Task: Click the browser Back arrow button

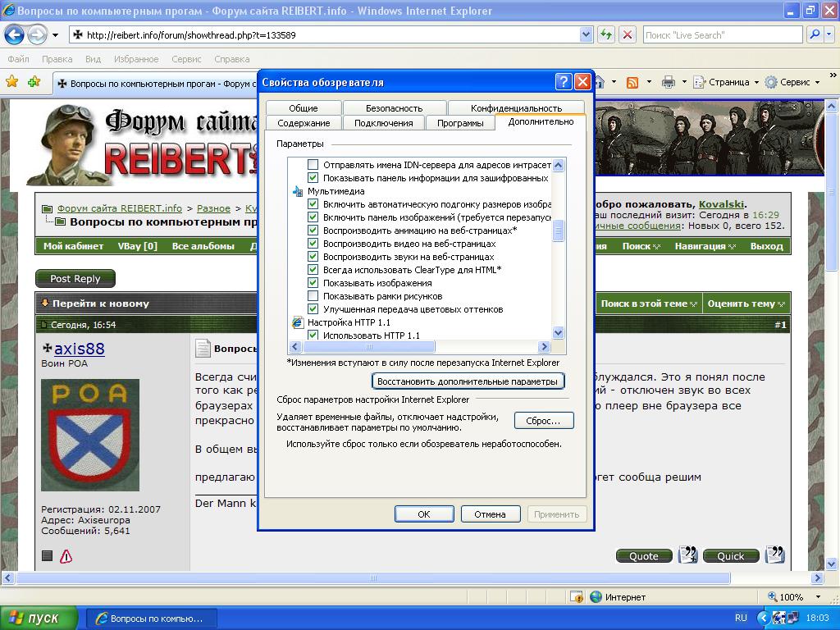Action: tap(14, 35)
